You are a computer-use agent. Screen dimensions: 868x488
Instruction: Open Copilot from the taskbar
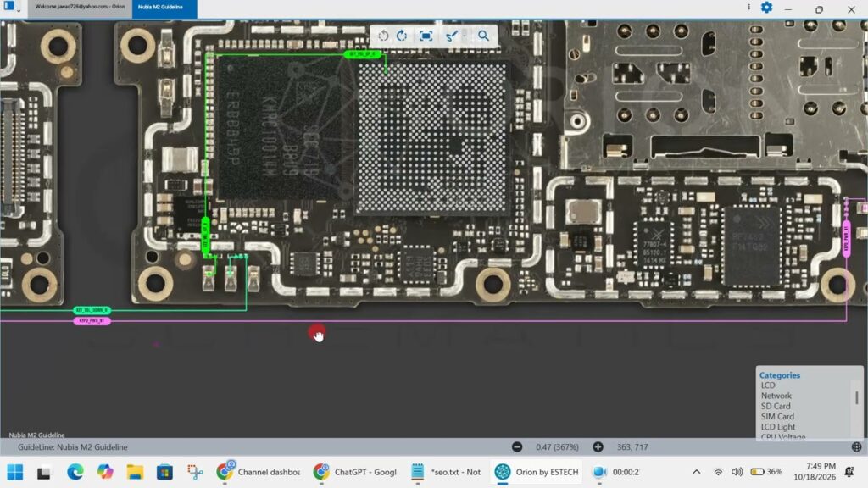coord(104,472)
